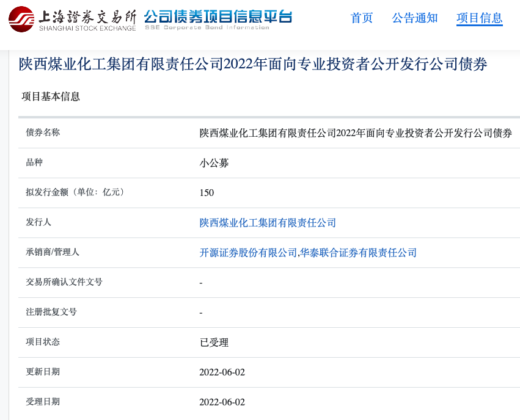Viewport: 520px width, 420px height.
Task: Select the 项目信息 project info tab
Action: (480, 18)
